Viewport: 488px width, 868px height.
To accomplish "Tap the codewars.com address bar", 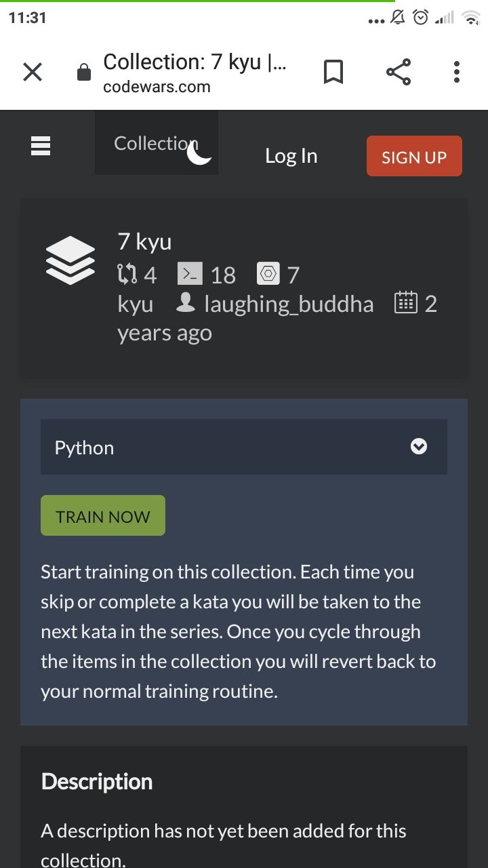I will pyautogui.click(x=195, y=72).
